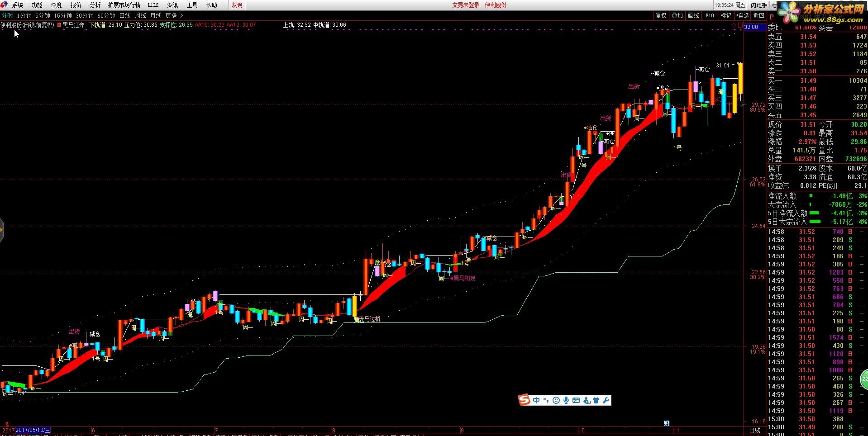Click the 伊利股份 title link
The height and width of the screenshot is (436, 868).
click(x=496, y=5)
